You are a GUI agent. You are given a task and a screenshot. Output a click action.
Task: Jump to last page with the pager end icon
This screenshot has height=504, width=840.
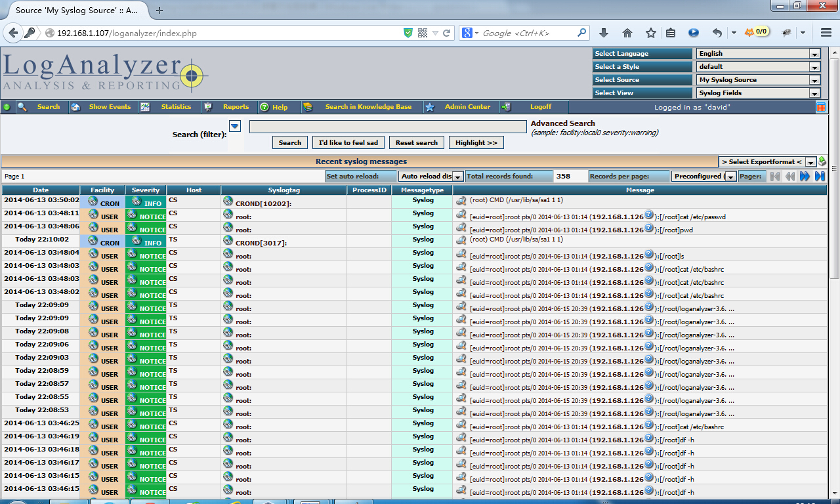[x=818, y=176]
